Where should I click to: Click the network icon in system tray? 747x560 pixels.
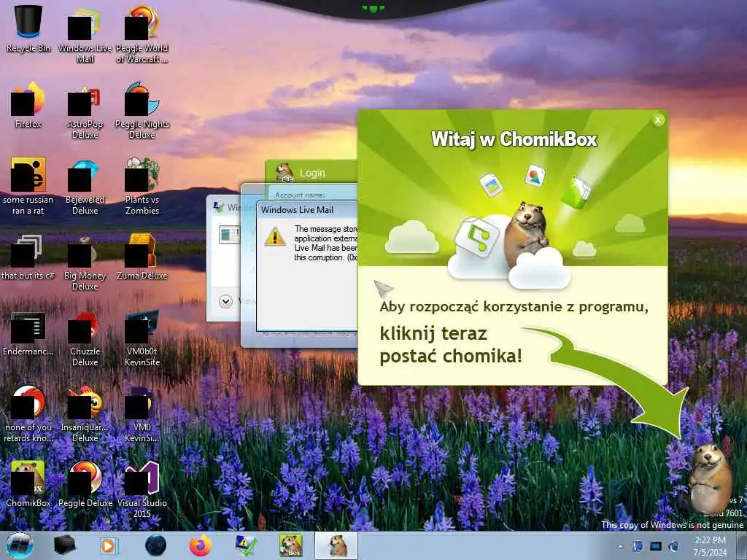pos(656,546)
